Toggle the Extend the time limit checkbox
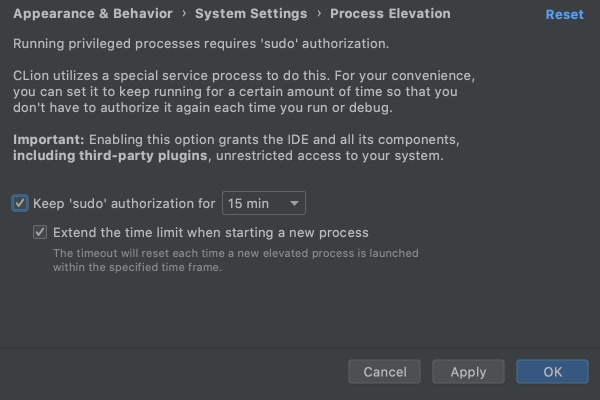This screenshot has width=600, height=400. pyautogui.click(x=40, y=232)
